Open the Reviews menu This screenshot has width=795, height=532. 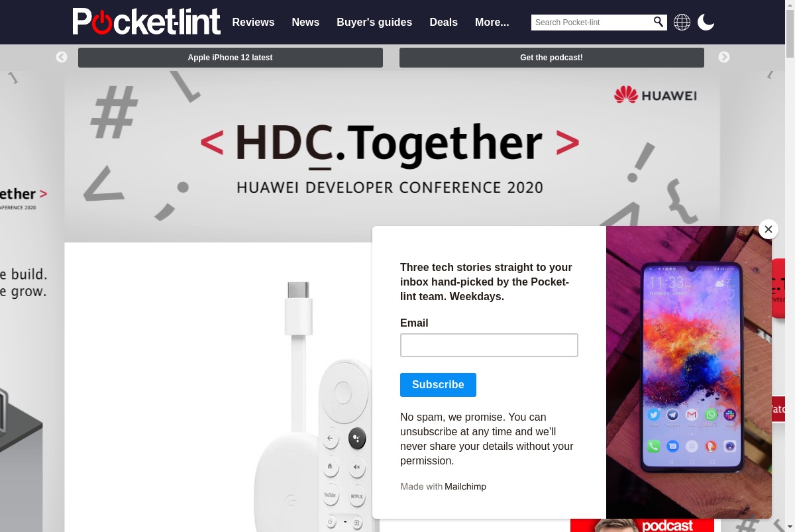point(253,22)
